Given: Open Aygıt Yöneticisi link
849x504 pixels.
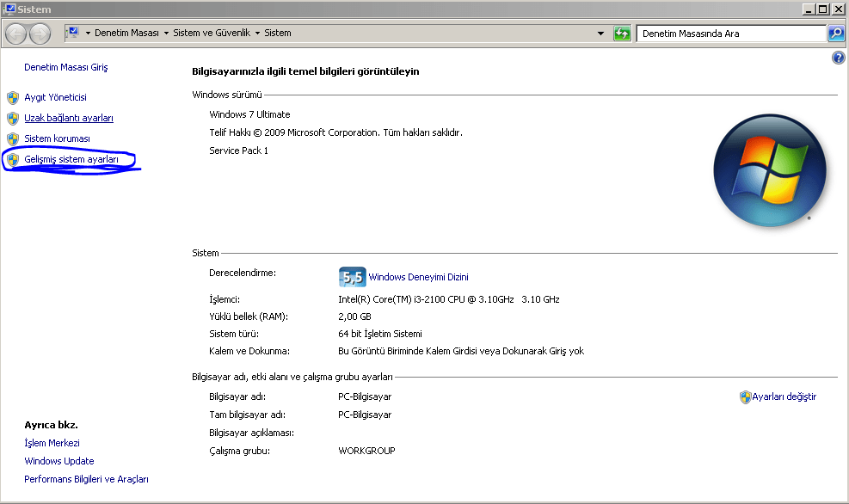Looking at the screenshot, I should [55, 97].
